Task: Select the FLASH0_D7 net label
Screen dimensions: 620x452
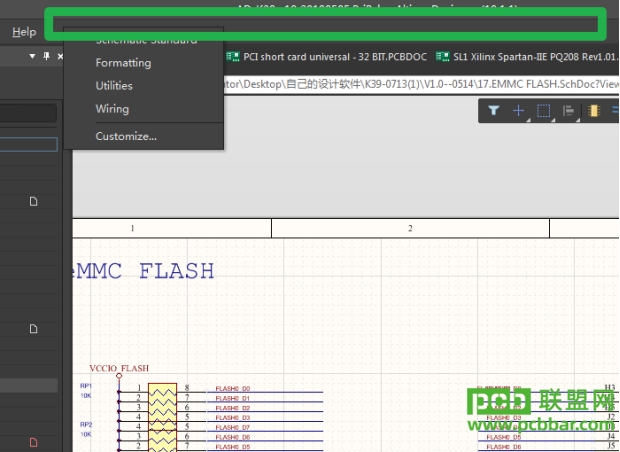Action: click(232, 427)
